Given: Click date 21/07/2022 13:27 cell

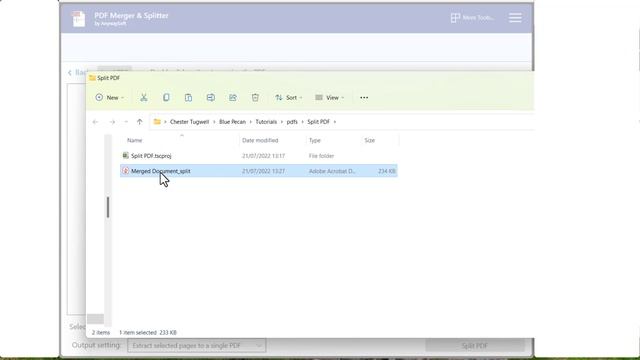Looking at the screenshot, I should [x=263, y=171].
